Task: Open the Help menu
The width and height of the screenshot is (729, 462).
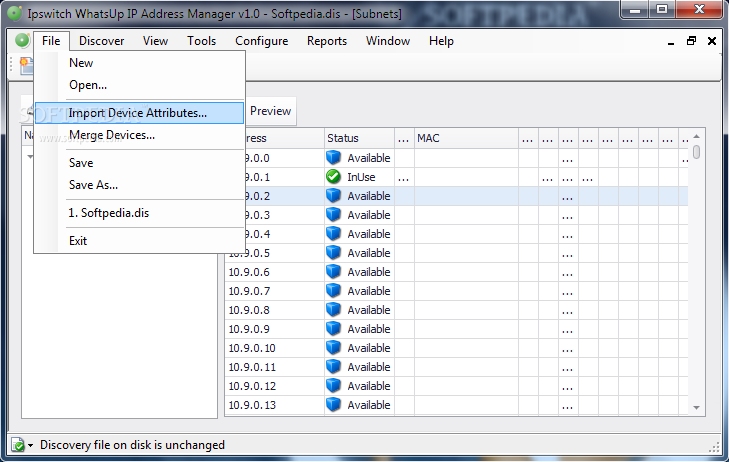Action: [441, 41]
